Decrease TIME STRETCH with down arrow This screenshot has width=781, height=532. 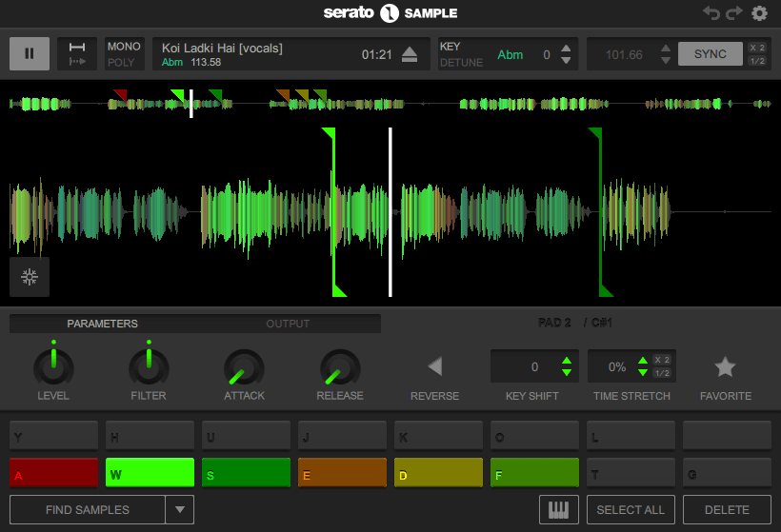(x=643, y=372)
